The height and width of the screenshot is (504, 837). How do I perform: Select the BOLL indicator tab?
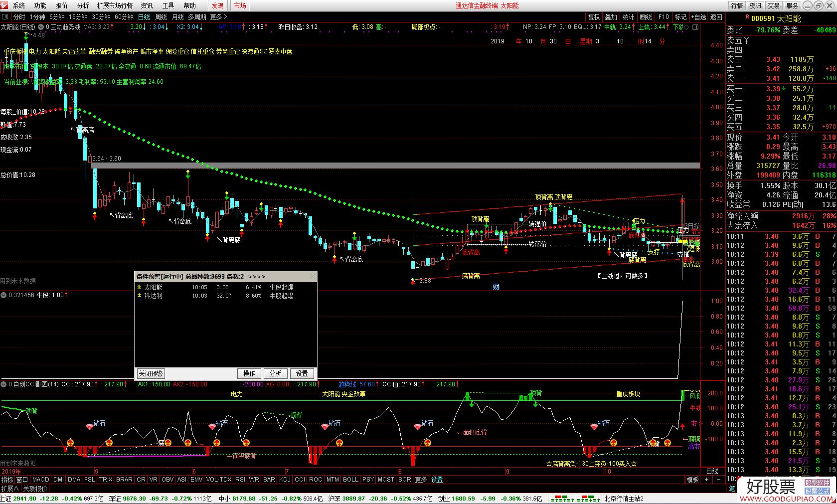pos(350,480)
